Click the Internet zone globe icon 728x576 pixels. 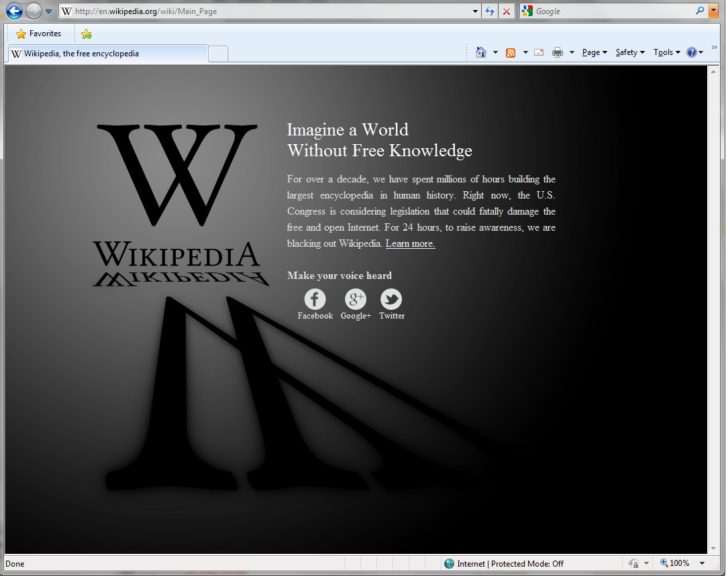(x=449, y=563)
